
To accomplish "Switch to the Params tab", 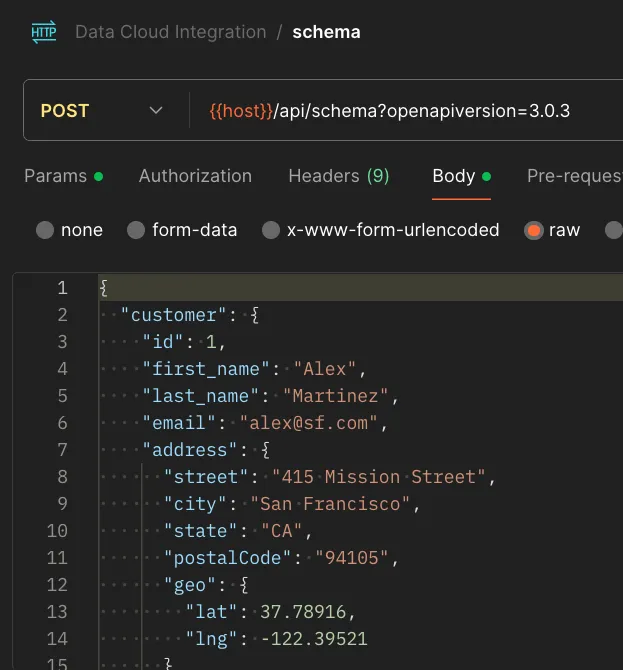I will (64, 176).
